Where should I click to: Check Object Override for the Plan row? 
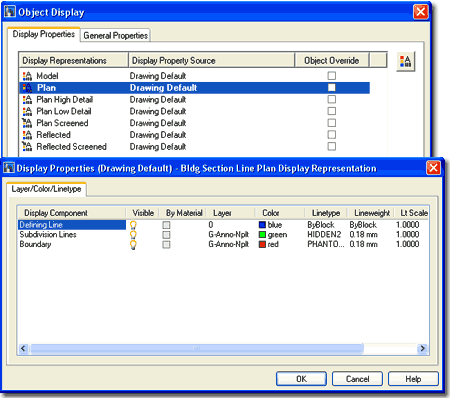332,88
